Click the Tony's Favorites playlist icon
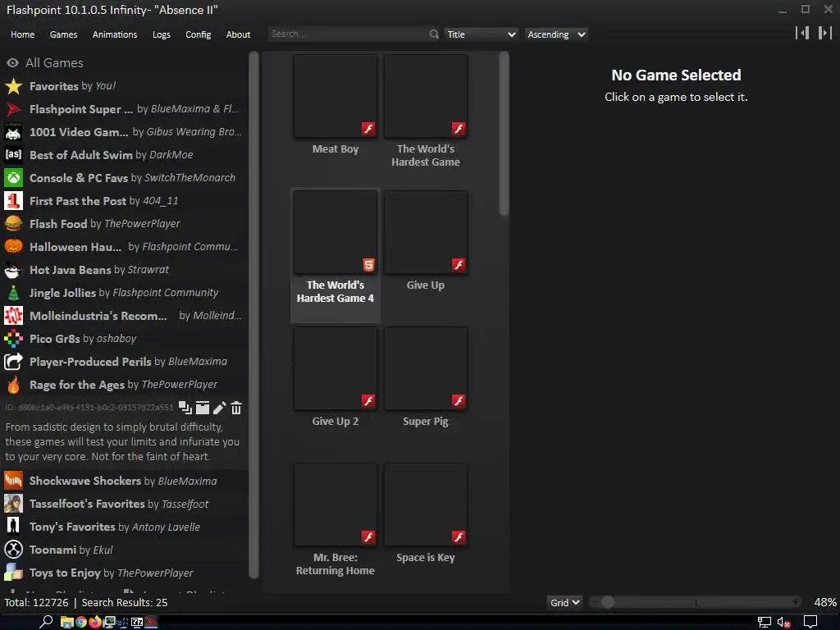This screenshot has height=630, width=840. (x=13, y=527)
